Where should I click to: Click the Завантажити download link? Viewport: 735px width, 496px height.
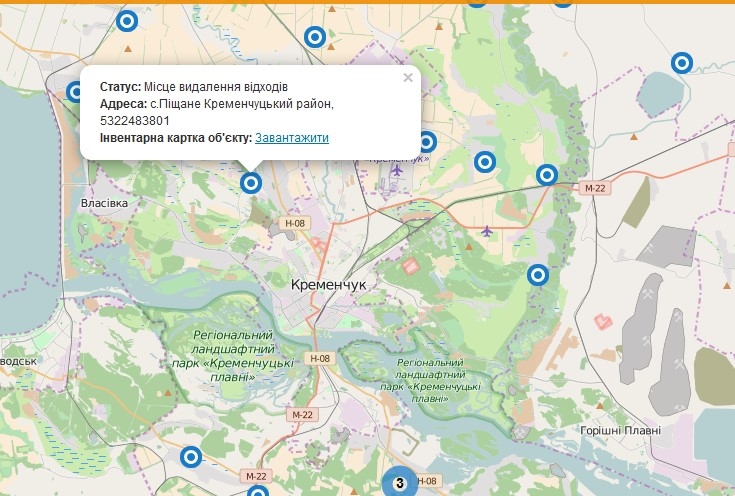click(291, 138)
